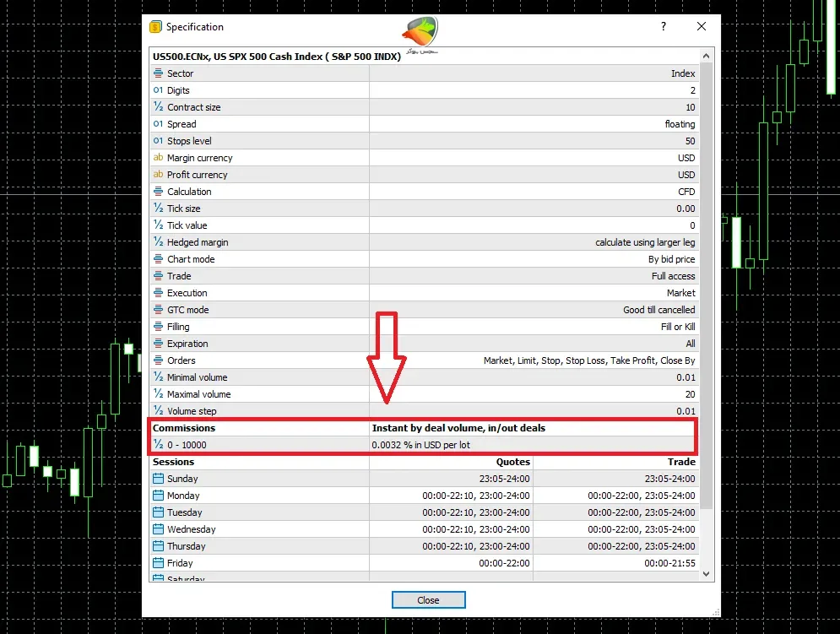The height and width of the screenshot is (634, 840).
Task: Click the Calculation row icon
Action: 158,192
